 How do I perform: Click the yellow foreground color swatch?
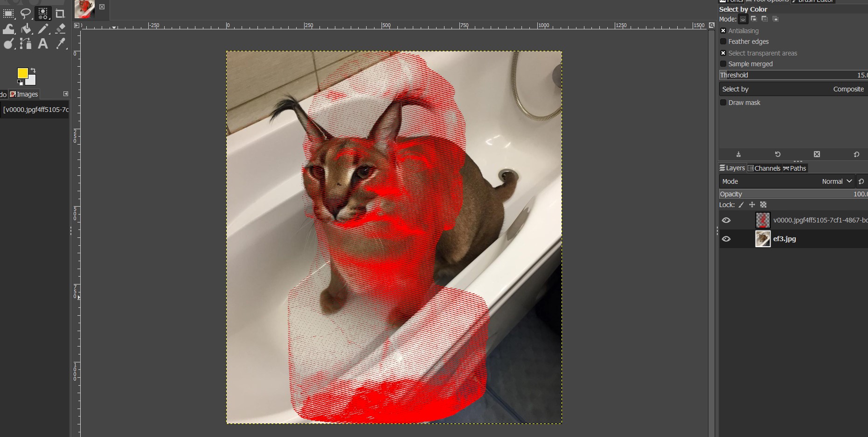click(x=22, y=73)
